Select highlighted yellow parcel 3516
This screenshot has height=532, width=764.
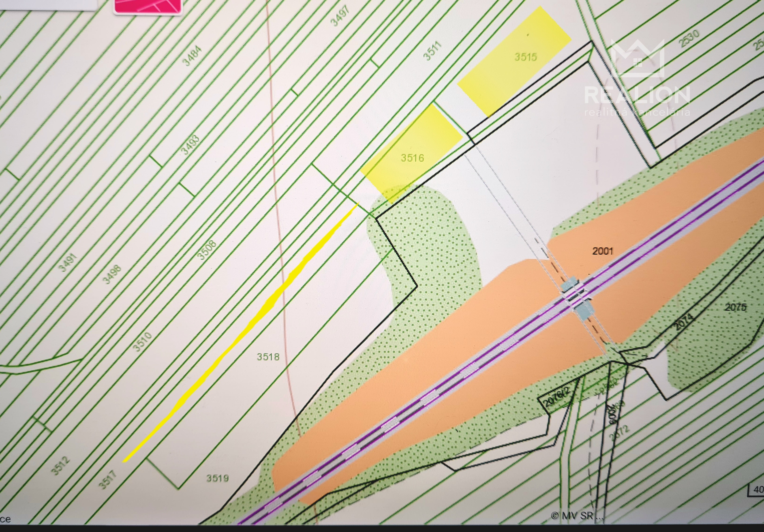click(412, 154)
